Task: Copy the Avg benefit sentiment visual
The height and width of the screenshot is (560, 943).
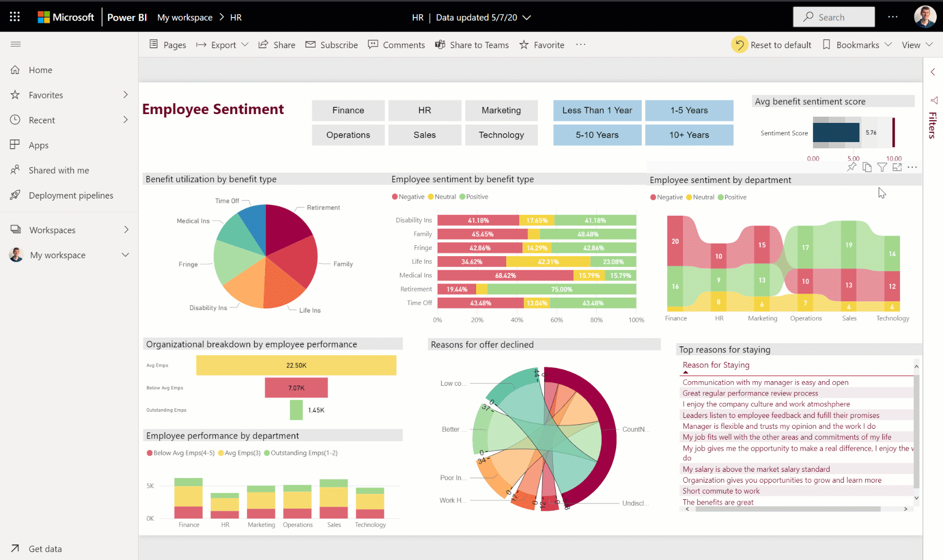Action: tap(866, 167)
